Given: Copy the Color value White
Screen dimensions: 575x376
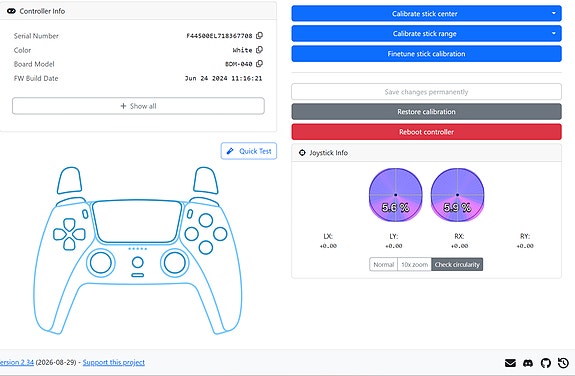Looking at the screenshot, I should click(x=259, y=50).
